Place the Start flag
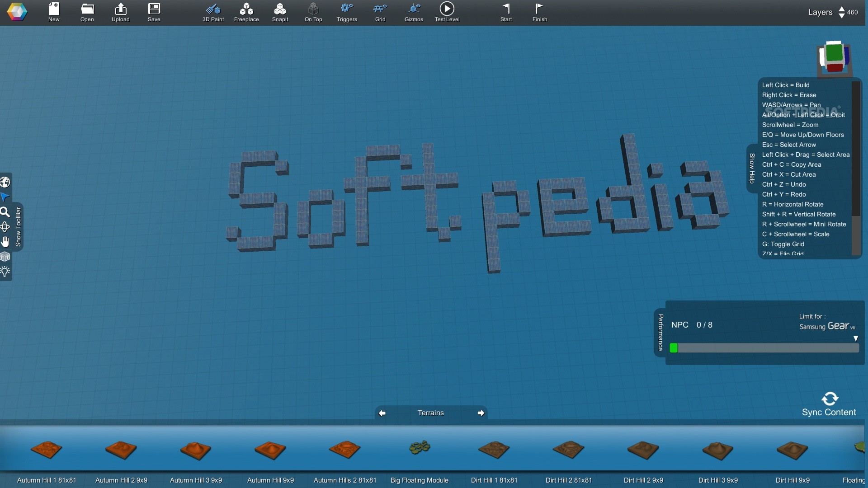The height and width of the screenshot is (488, 868). (x=506, y=12)
